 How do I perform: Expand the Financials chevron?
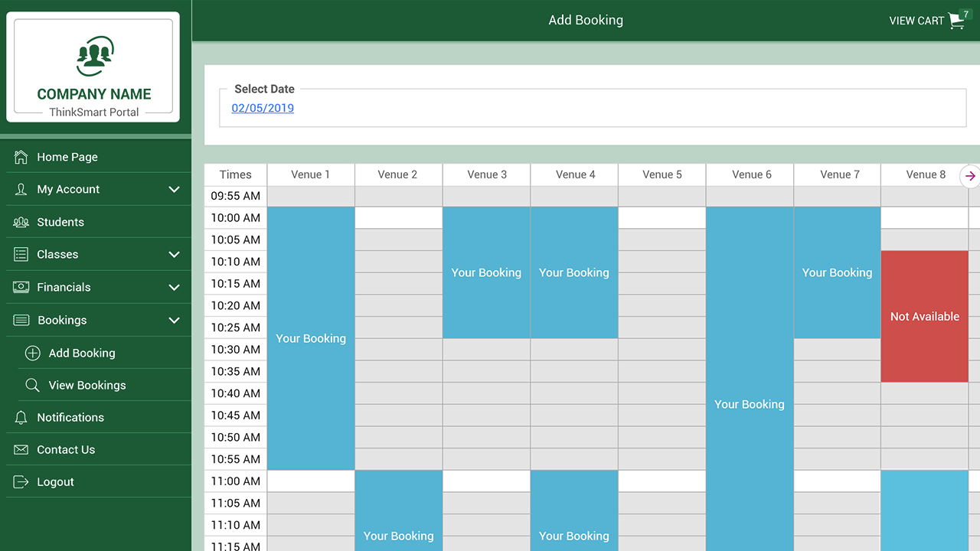pyautogui.click(x=174, y=287)
